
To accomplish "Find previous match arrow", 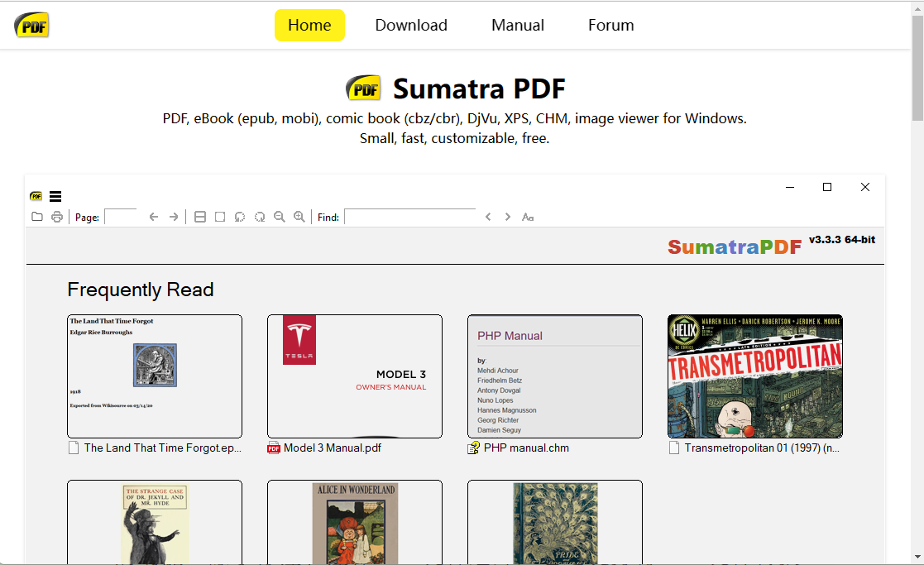I will [488, 217].
